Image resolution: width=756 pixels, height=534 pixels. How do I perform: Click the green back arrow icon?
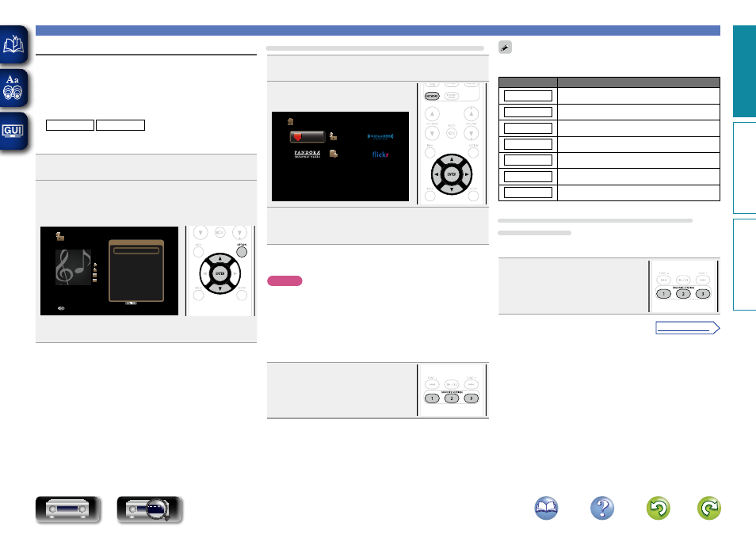(658, 508)
